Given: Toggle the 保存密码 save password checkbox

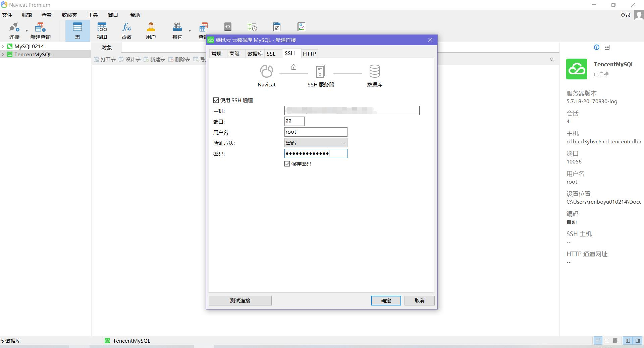Looking at the screenshot, I should [x=287, y=164].
